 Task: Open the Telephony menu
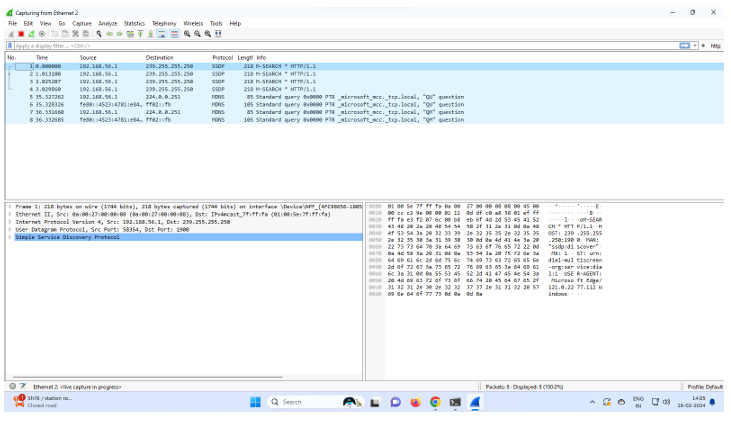point(164,23)
